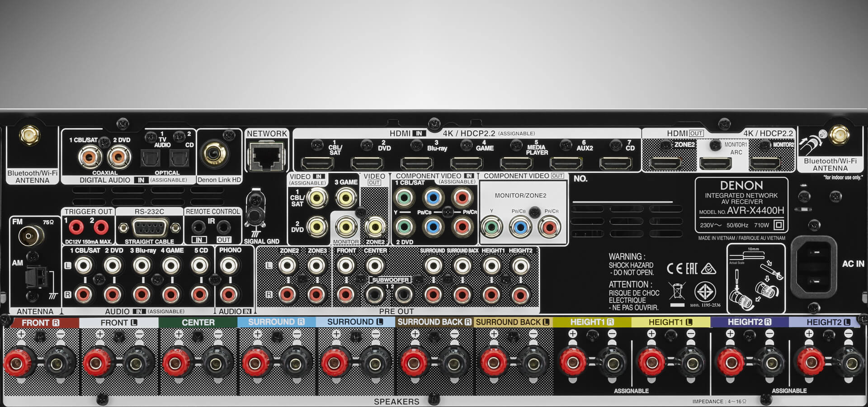Click pre out HEIGHT2 right red jack

click(x=520, y=295)
